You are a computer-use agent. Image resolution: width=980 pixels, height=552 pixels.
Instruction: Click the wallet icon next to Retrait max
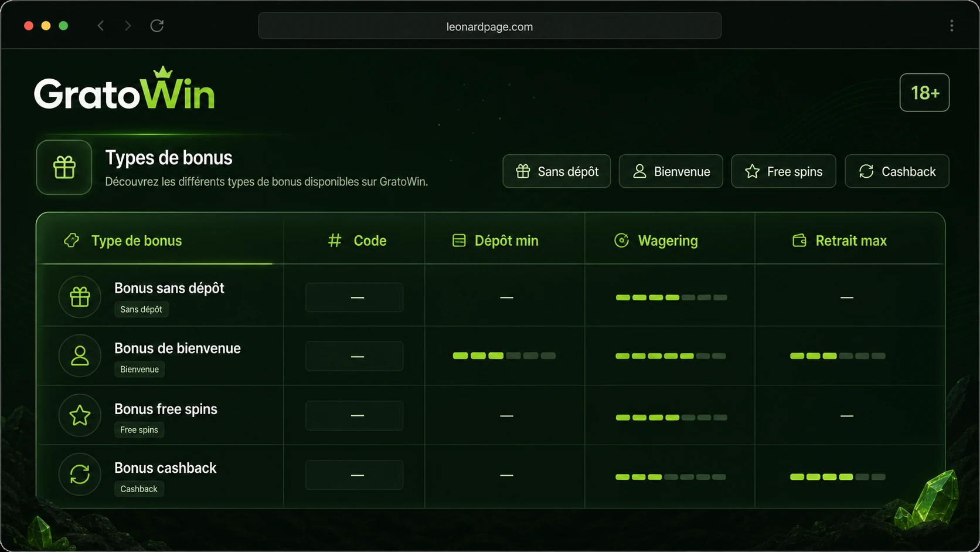tap(799, 241)
